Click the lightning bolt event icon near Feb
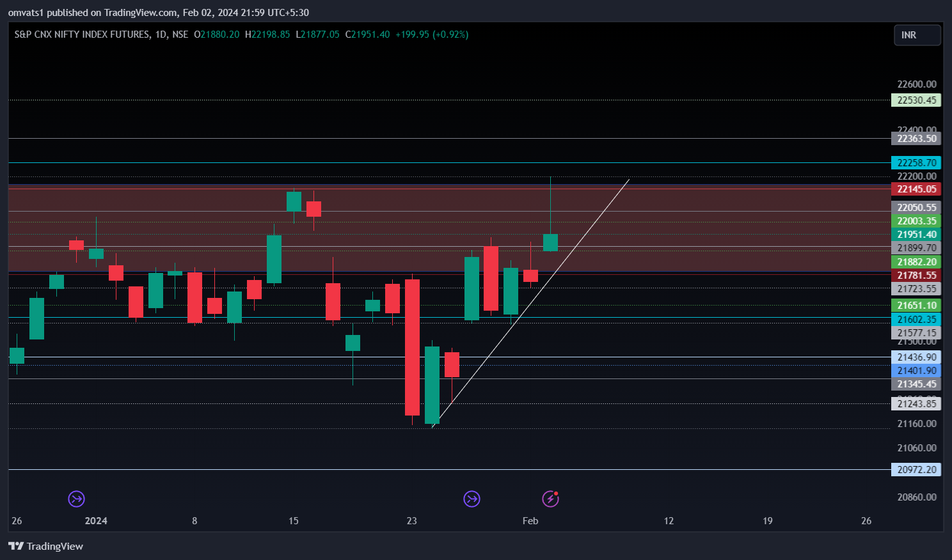The image size is (952, 560). 551,499
